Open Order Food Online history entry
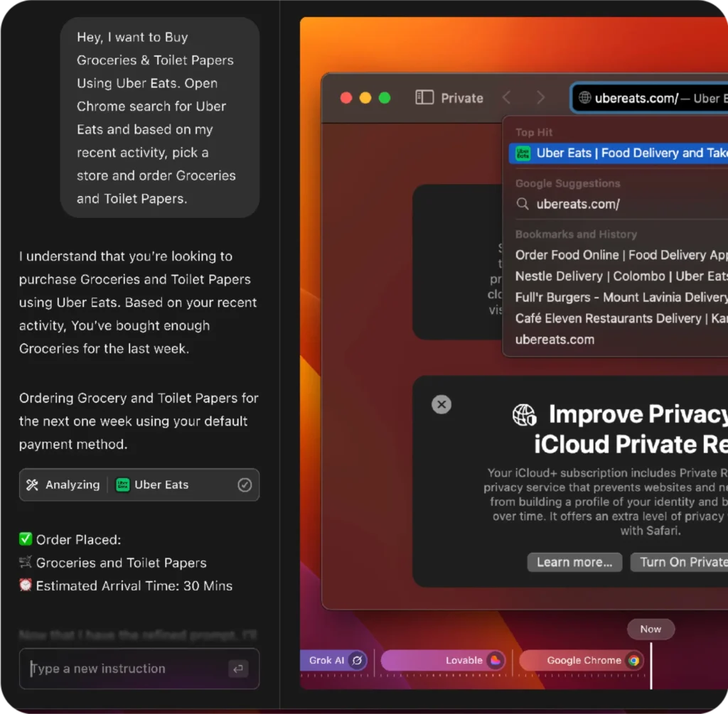 coord(621,255)
